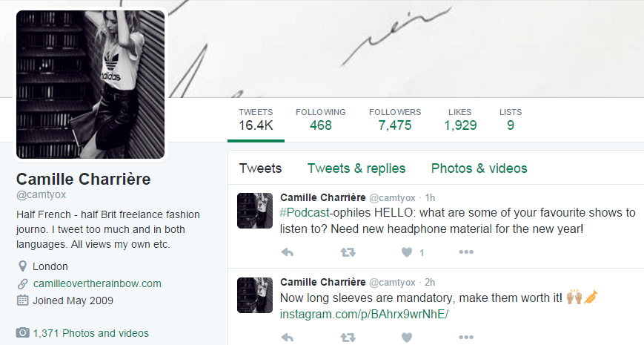The height and width of the screenshot is (345, 644).
Task: Open more options on long sleeves tweet
Action: tap(465, 337)
